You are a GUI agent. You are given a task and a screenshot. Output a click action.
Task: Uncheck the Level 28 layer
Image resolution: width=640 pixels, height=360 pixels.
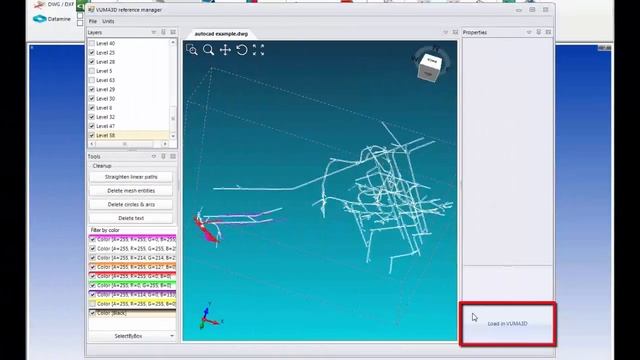pos(92,62)
